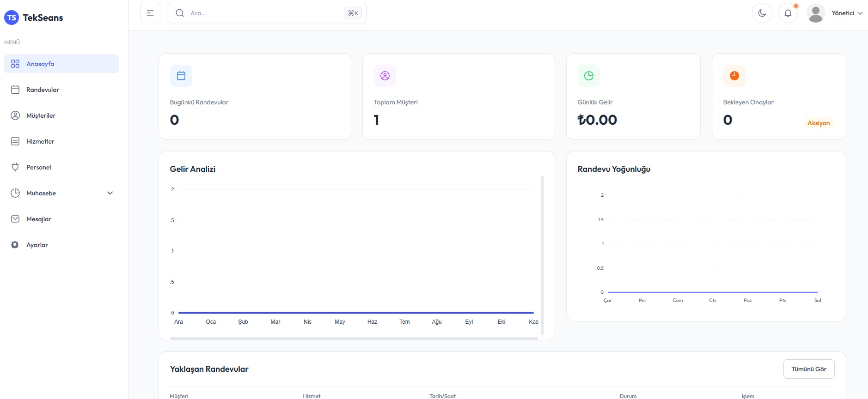868x399 pixels.
Task: Open the notifications bell
Action: click(x=788, y=13)
